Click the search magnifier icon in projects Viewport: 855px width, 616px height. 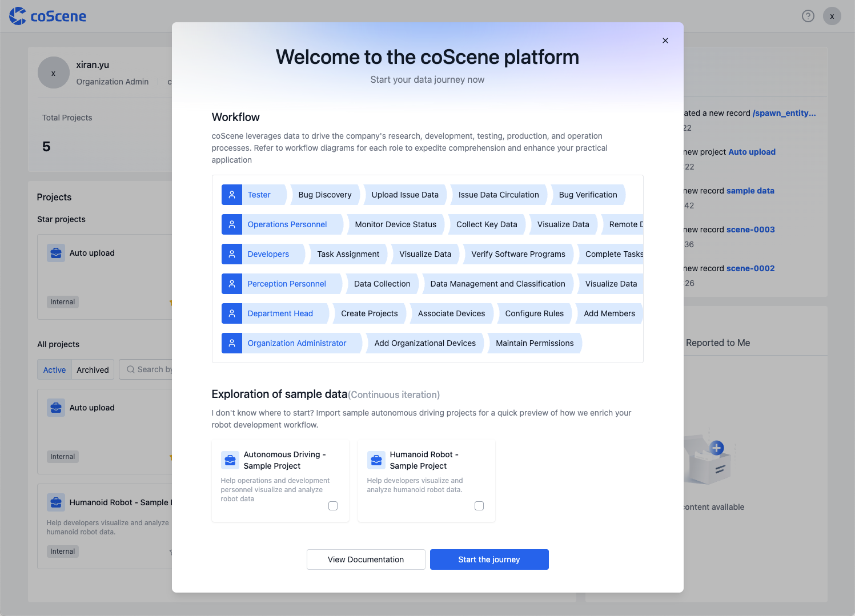tap(131, 369)
